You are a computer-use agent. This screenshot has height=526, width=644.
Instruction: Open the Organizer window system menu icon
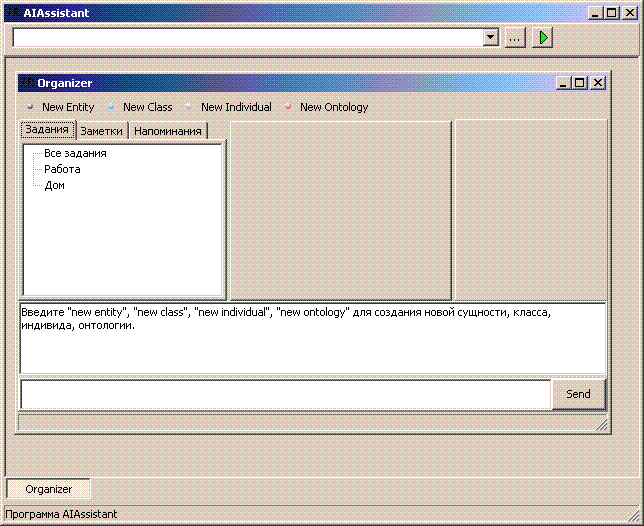(x=26, y=83)
